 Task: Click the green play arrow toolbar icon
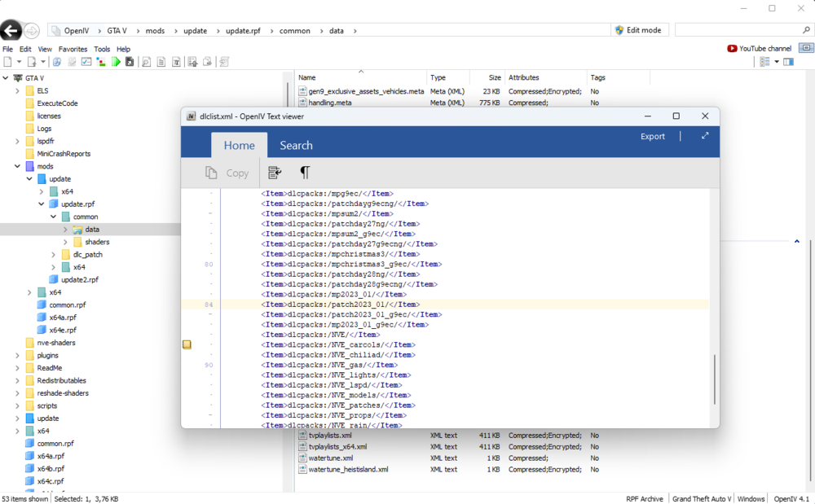point(116,62)
